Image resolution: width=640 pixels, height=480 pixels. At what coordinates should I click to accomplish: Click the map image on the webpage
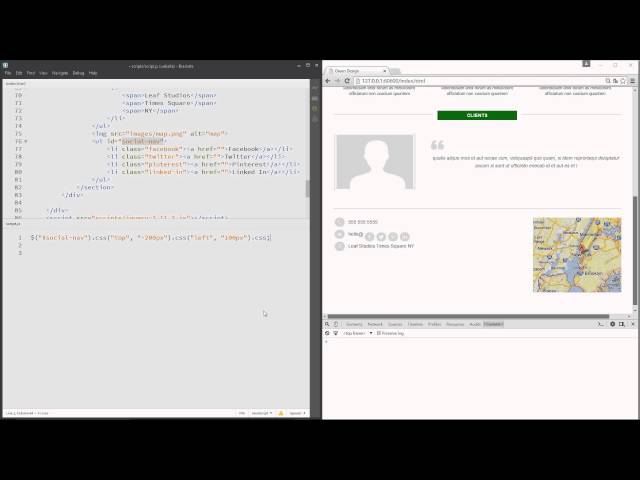click(577, 255)
